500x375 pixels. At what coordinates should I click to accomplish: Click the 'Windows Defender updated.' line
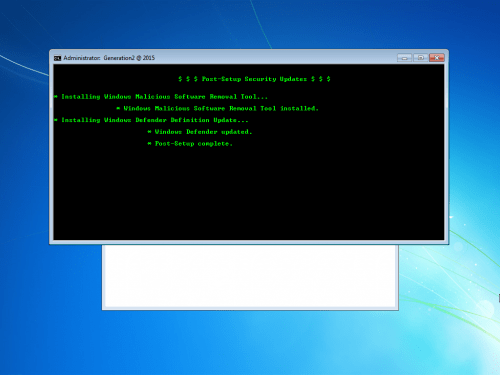(x=200, y=132)
